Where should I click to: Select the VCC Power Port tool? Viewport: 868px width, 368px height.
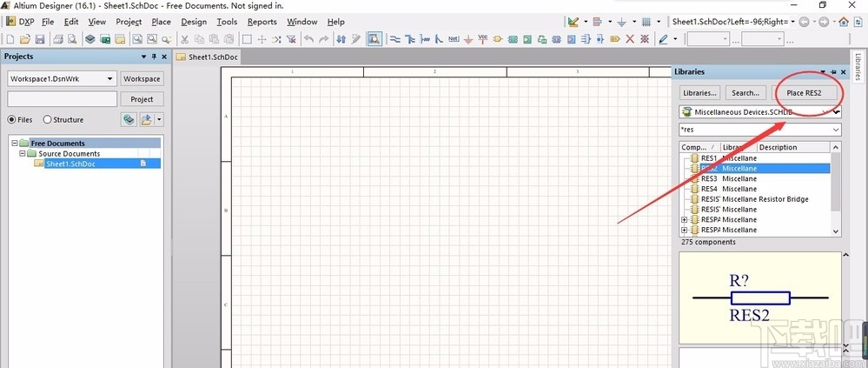(x=483, y=39)
